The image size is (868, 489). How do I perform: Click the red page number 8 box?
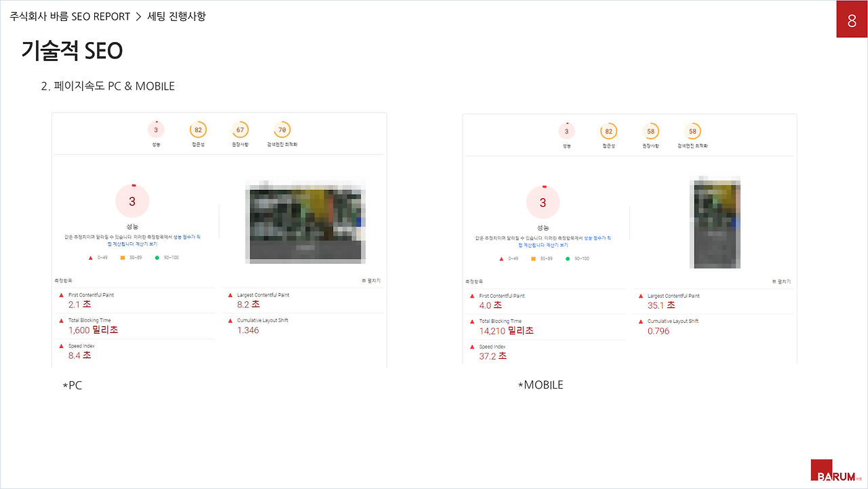852,19
